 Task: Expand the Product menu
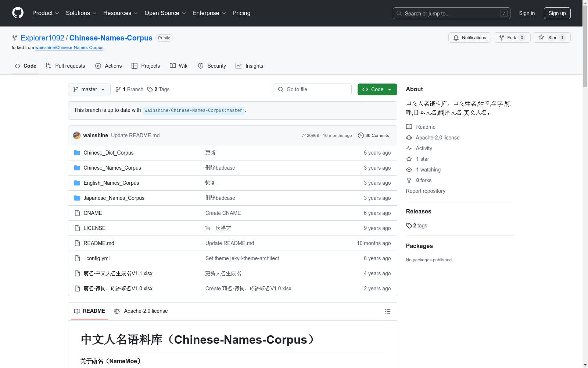(x=46, y=13)
